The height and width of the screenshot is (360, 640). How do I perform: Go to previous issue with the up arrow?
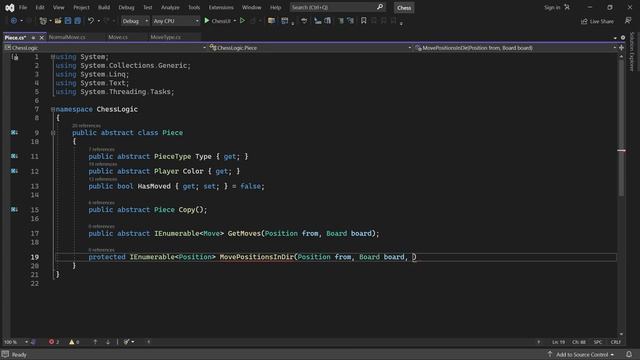tap(95, 342)
